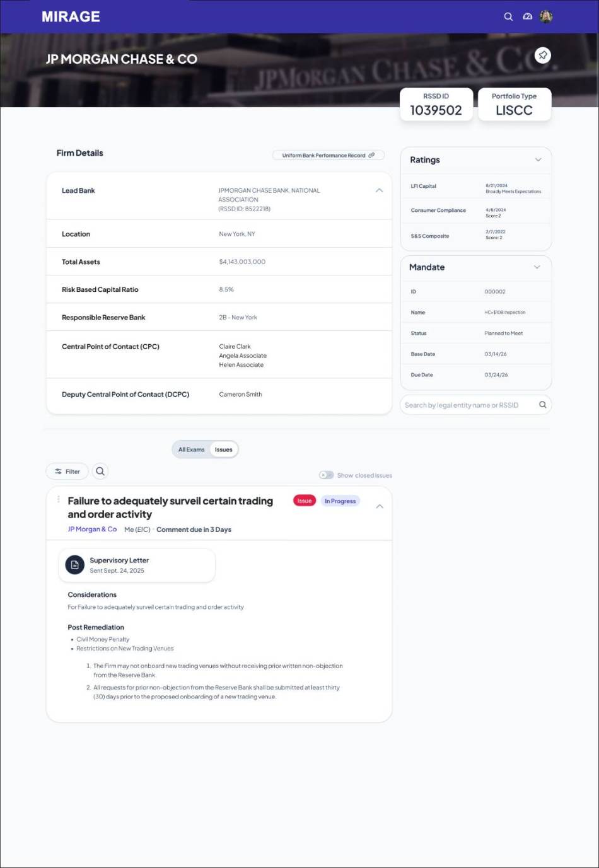Click Comment due in 3 Days text
This screenshot has width=599, height=868.
click(x=194, y=529)
